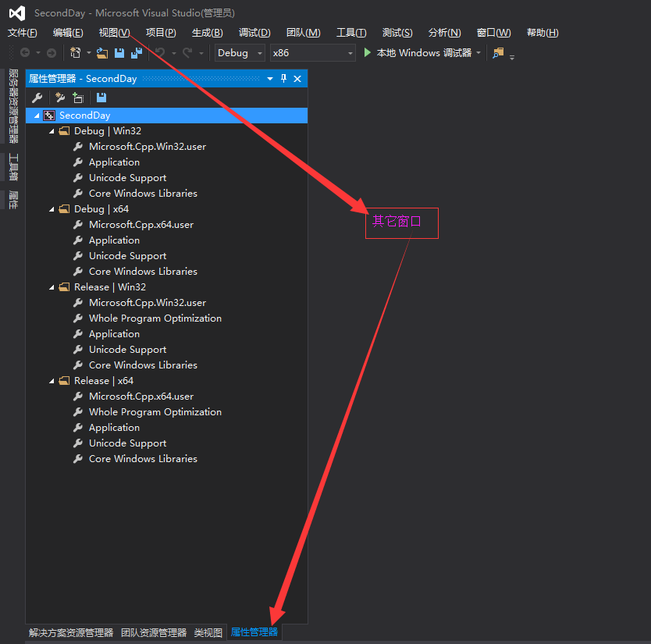Image resolution: width=651 pixels, height=644 pixels.
Task: Click the Save All toolbar icon
Action: pyautogui.click(x=137, y=53)
